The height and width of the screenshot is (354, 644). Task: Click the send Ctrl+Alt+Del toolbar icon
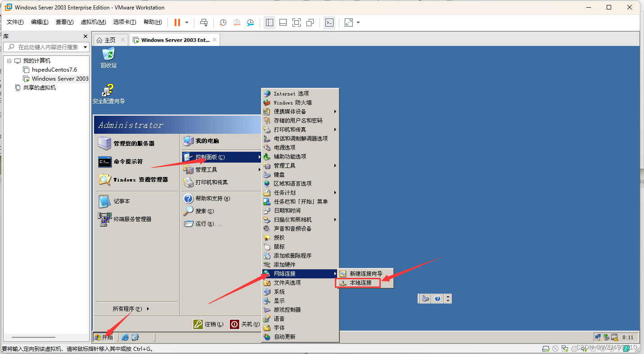(x=204, y=22)
